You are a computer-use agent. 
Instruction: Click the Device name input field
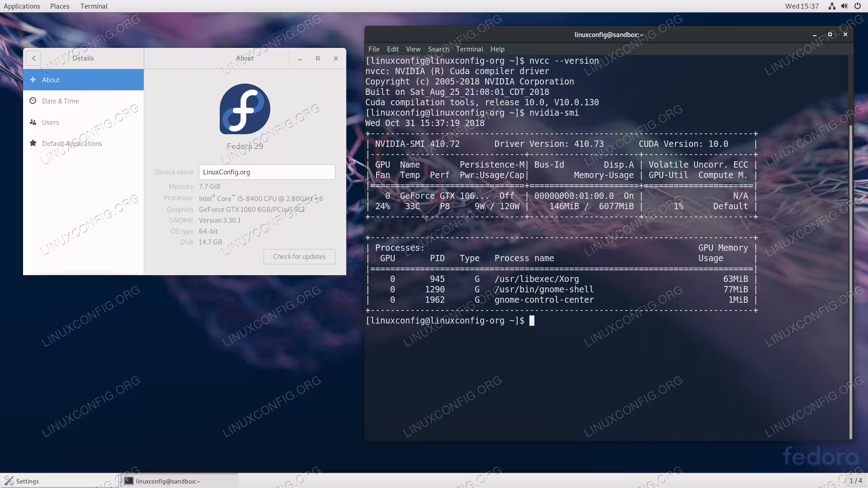(267, 172)
